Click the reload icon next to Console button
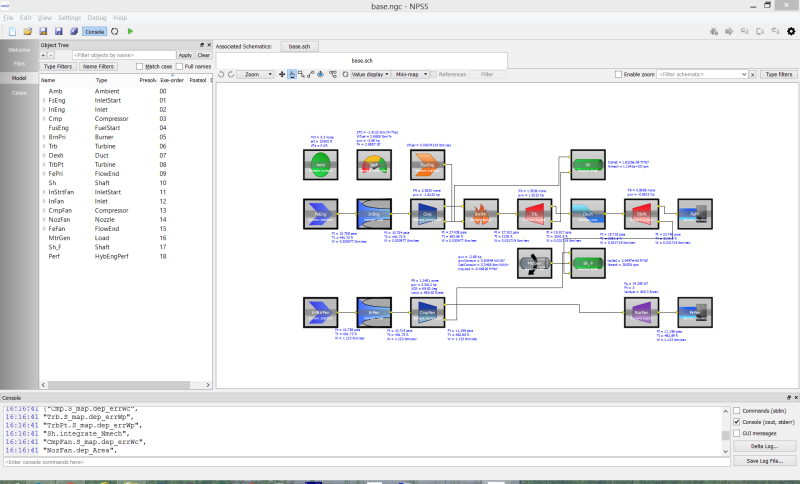This screenshot has height=484, width=800. (x=115, y=31)
